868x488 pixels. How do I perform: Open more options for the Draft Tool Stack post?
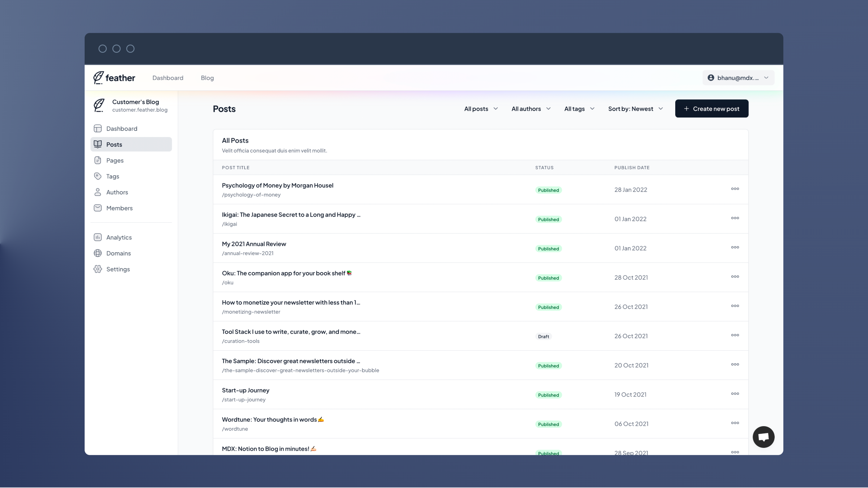tap(735, 335)
